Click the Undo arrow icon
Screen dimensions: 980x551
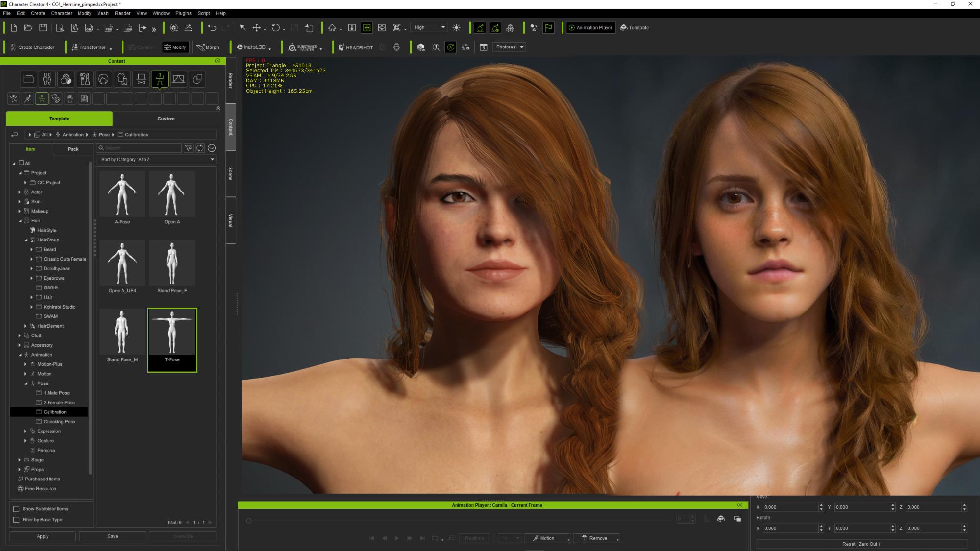212,28
